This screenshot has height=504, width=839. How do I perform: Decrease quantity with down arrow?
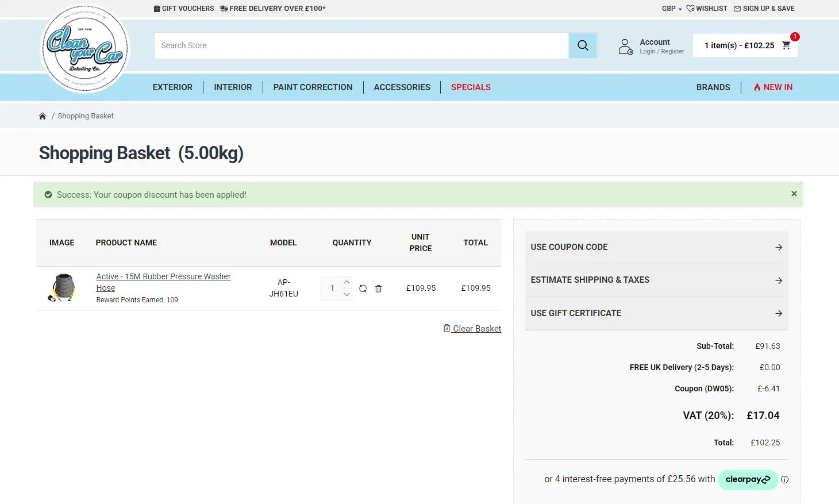[x=347, y=294]
